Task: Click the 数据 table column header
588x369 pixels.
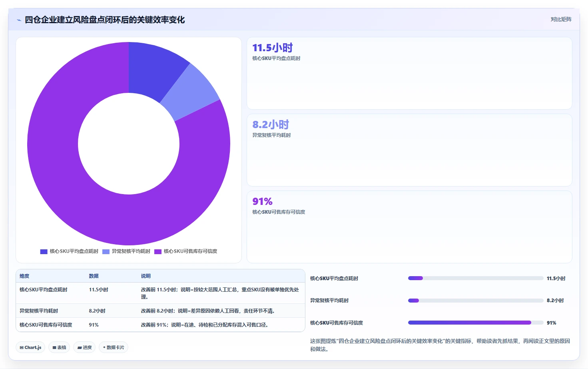Action: tap(94, 276)
